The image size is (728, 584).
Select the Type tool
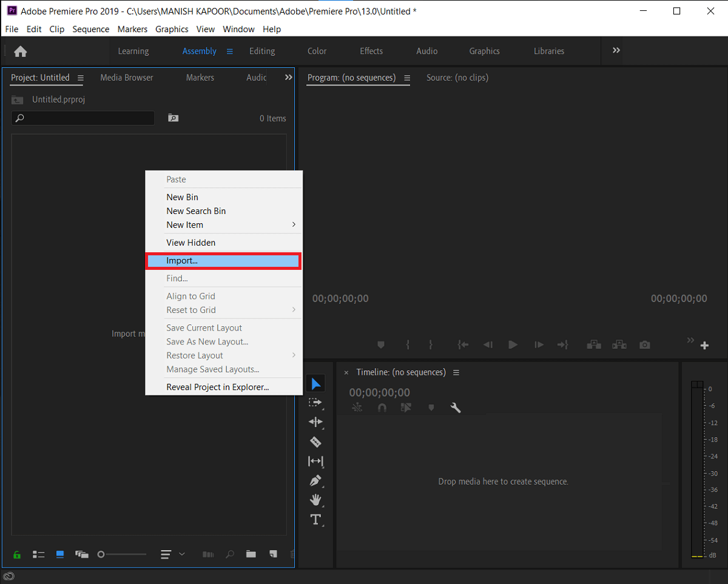click(x=315, y=520)
